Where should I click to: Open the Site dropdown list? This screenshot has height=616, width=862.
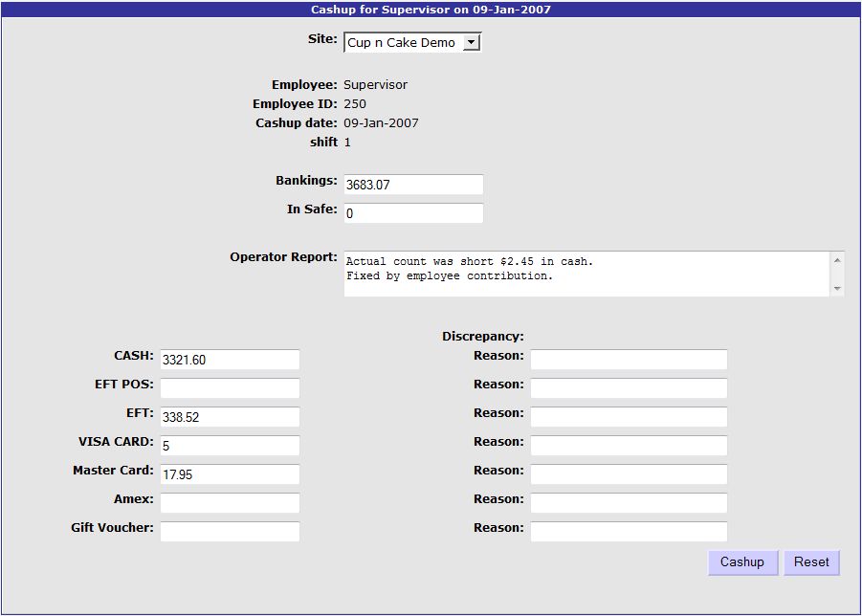tap(470, 43)
